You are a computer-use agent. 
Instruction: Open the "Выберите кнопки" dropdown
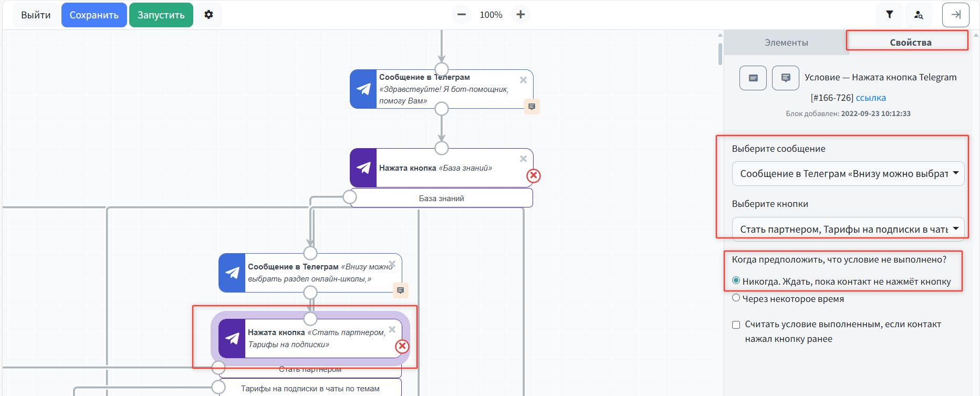click(848, 229)
